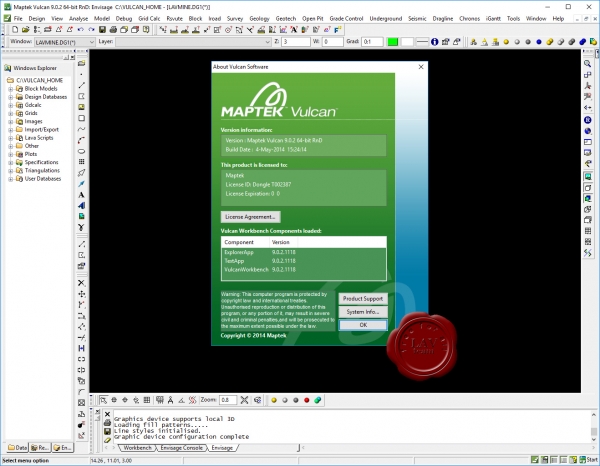Screen dimensions: 600x466
Task: Expand the Images tree node
Action: point(11,122)
